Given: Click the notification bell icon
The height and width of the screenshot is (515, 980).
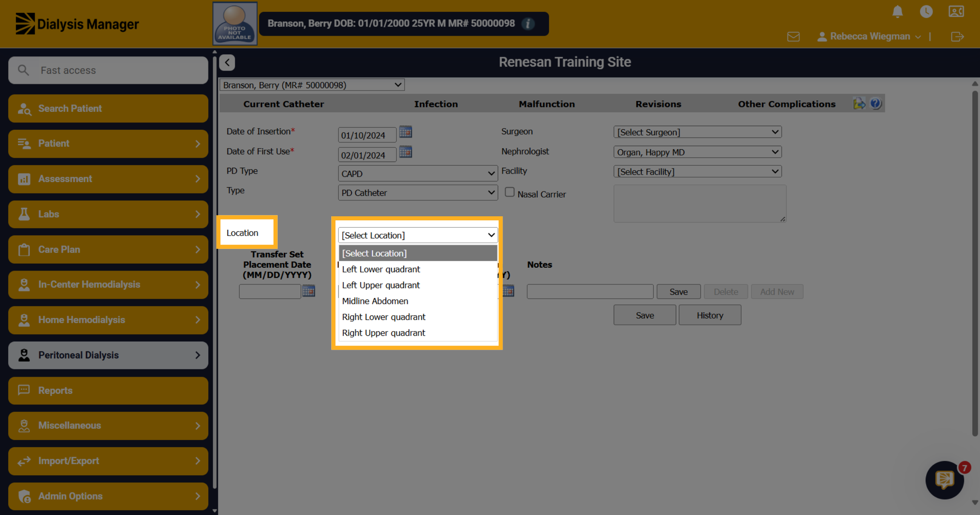Looking at the screenshot, I should click(897, 11).
